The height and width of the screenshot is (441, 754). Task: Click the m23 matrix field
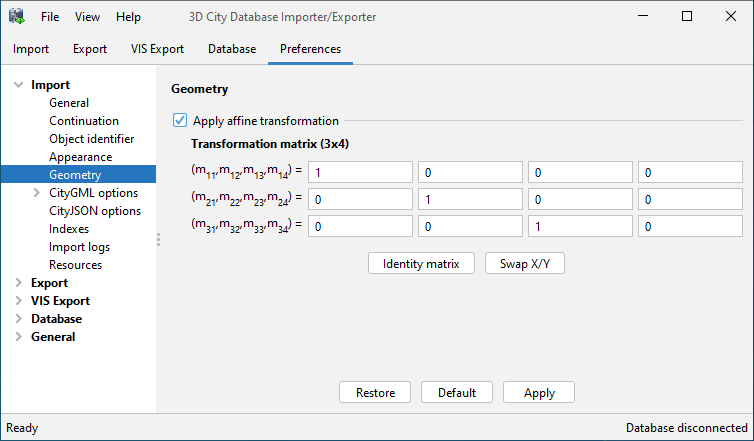click(580, 199)
